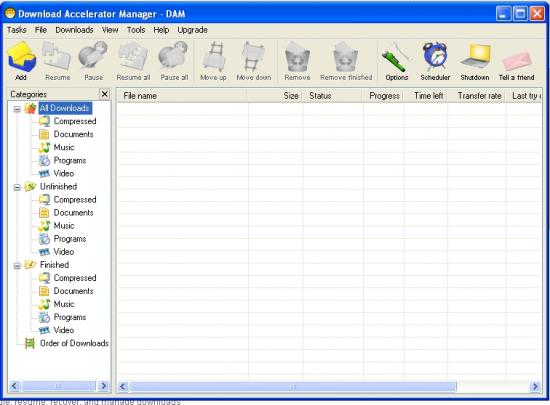Viewport: 550px width, 405px height.
Task: Collapse the Unfinished tree node
Action: tap(17, 188)
